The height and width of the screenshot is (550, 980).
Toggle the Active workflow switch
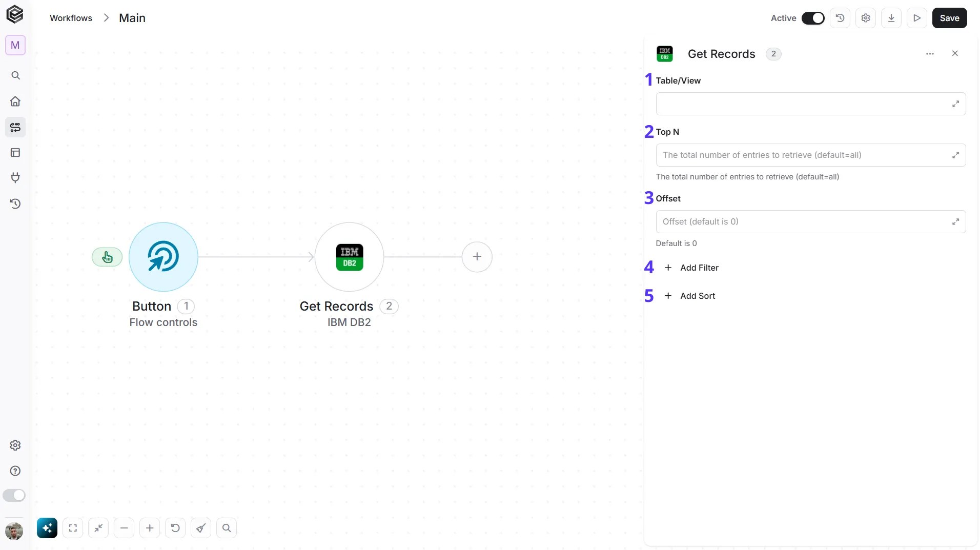point(813,18)
